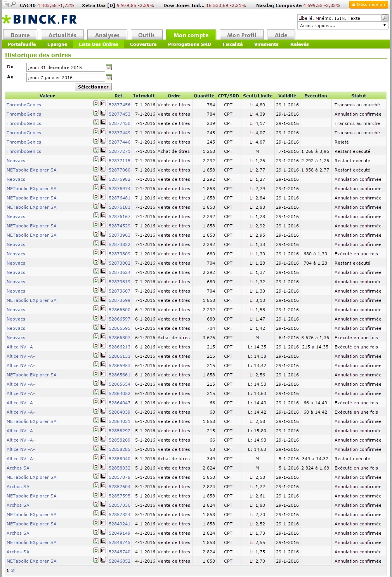The width and height of the screenshot is (392, 577).
Task: Click trade icon for order 52877456
Action: click(x=96, y=104)
